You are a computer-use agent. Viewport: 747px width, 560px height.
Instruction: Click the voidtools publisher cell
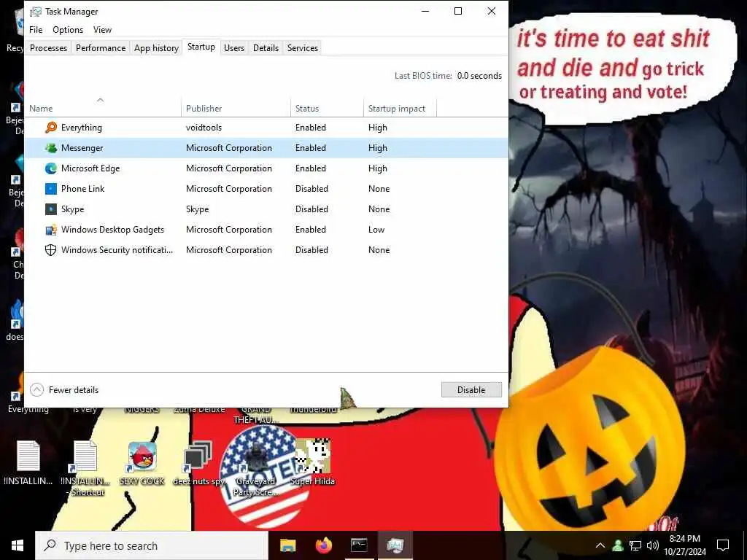point(204,127)
